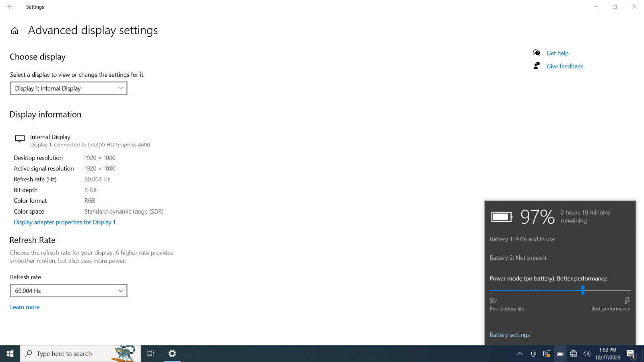Click the Active signal resolution 1920 × 1080 value
Screen dimensions: 644x362
(x=100, y=169)
